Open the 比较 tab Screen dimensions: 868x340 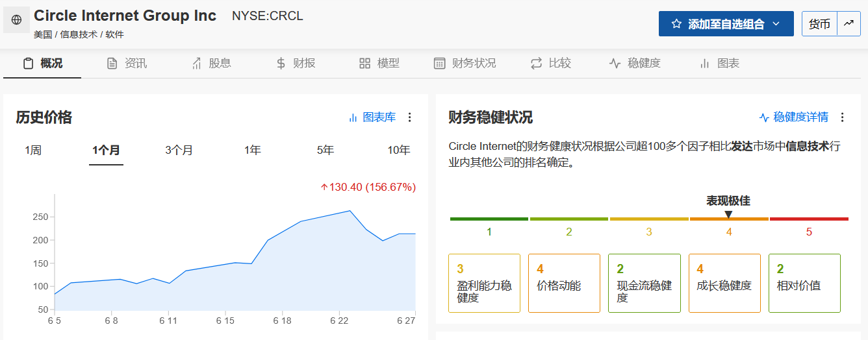551,63
